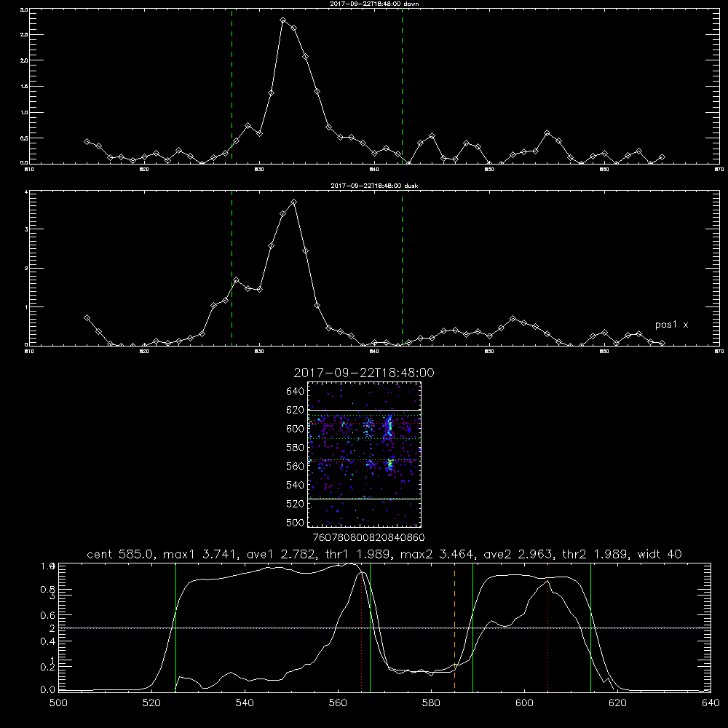
Task: Click heatmap y-axis label '560'
Action: (296, 466)
